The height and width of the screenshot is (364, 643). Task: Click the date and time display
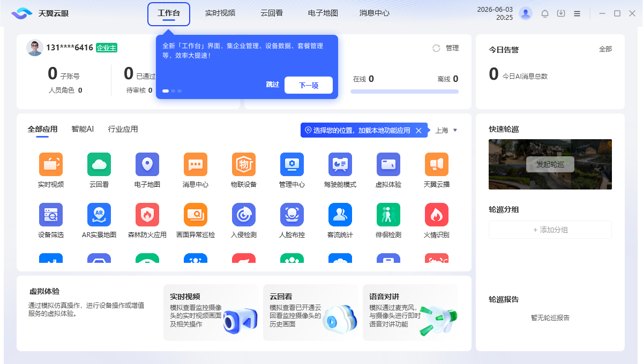click(x=495, y=13)
